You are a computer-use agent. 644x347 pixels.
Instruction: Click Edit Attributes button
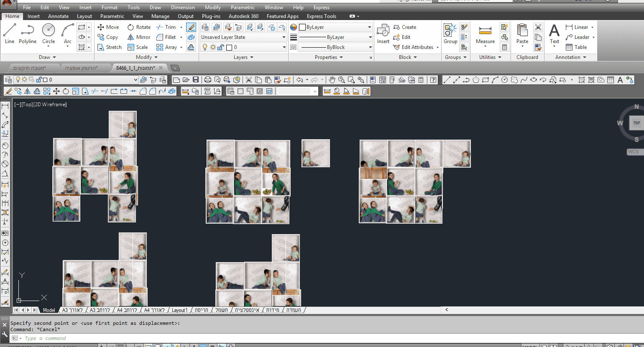413,47
